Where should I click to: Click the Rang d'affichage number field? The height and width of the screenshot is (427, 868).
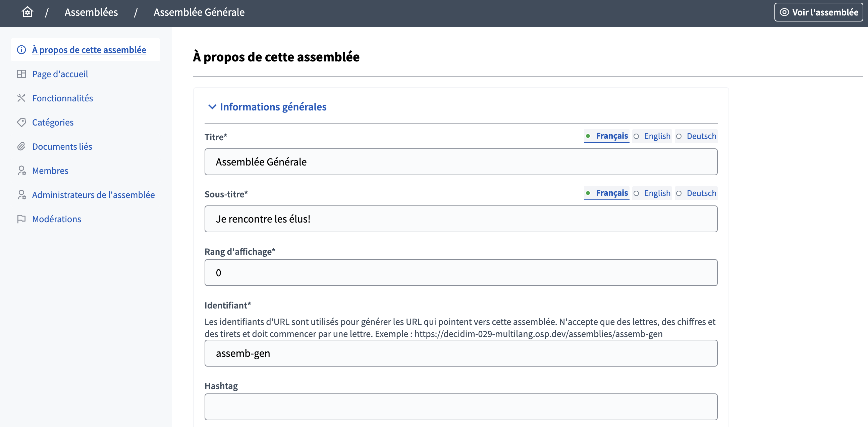[x=460, y=272]
